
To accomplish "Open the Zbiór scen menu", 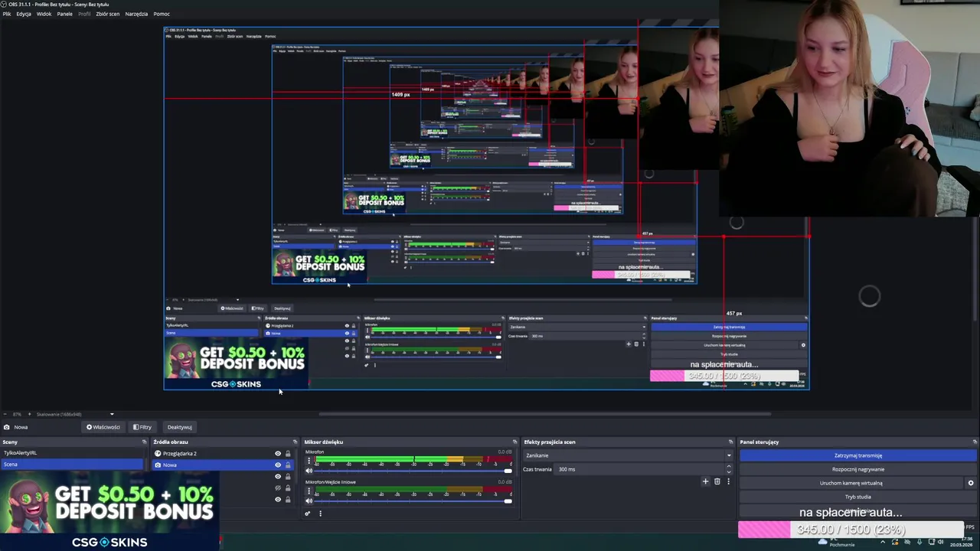I will tap(108, 14).
